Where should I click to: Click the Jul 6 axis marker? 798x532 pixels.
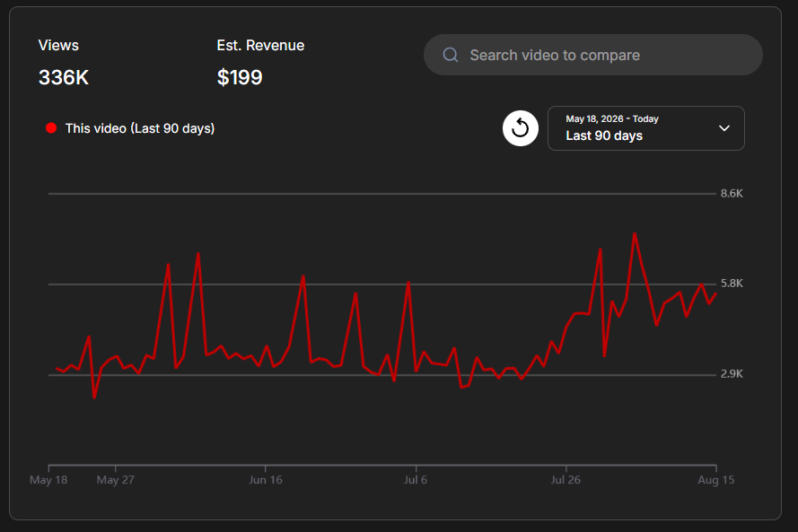pos(416,480)
